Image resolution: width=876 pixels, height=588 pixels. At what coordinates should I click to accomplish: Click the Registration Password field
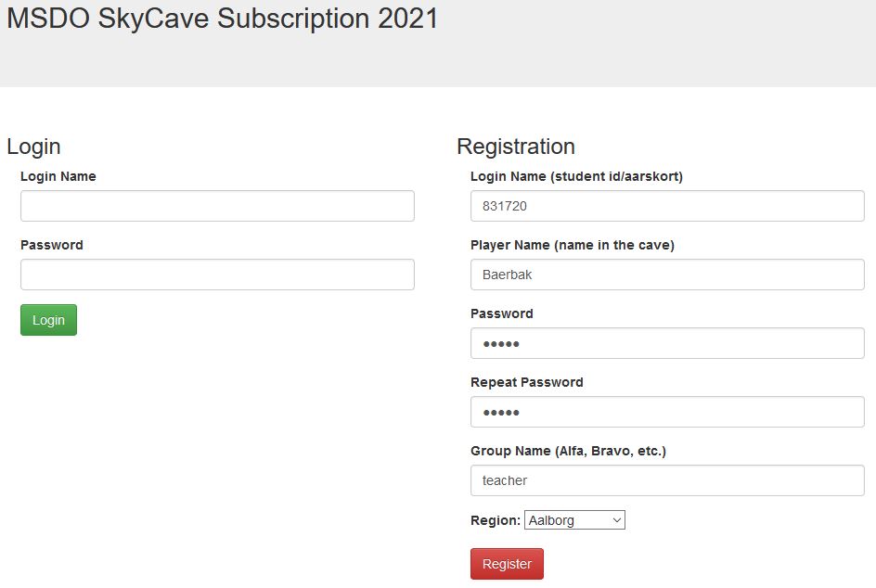[x=667, y=343]
